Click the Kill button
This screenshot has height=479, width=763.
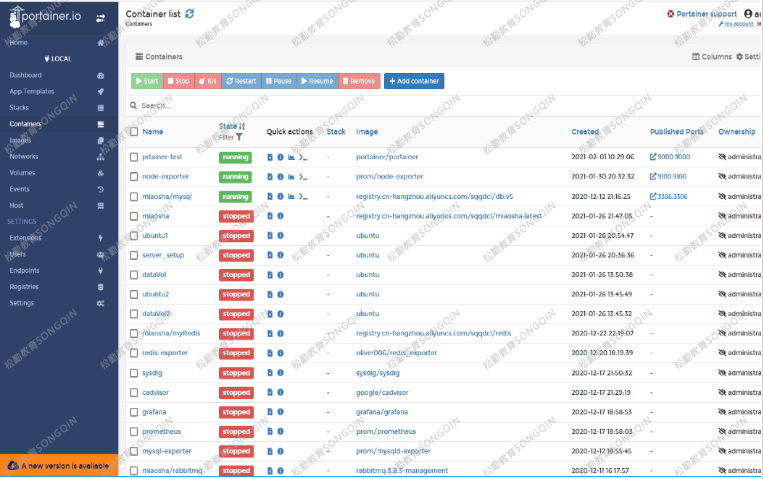pyautogui.click(x=208, y=81)
